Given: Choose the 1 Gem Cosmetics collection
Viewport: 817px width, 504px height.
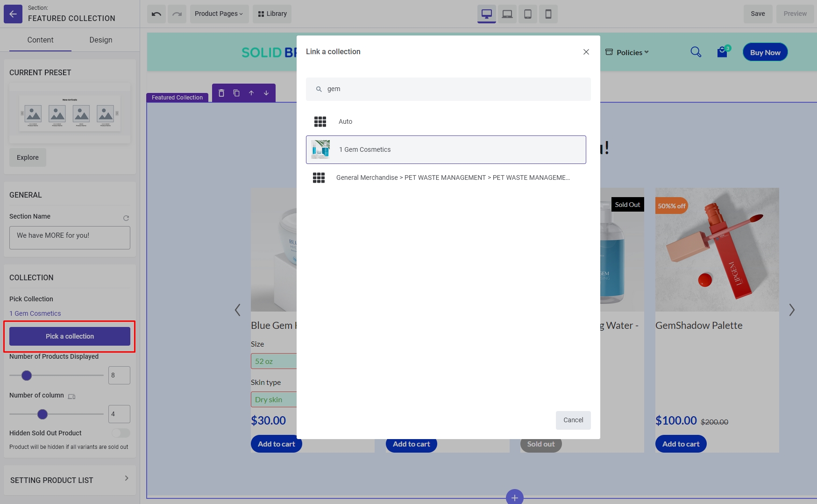Looking at the screenshot, I should point(446,149).
